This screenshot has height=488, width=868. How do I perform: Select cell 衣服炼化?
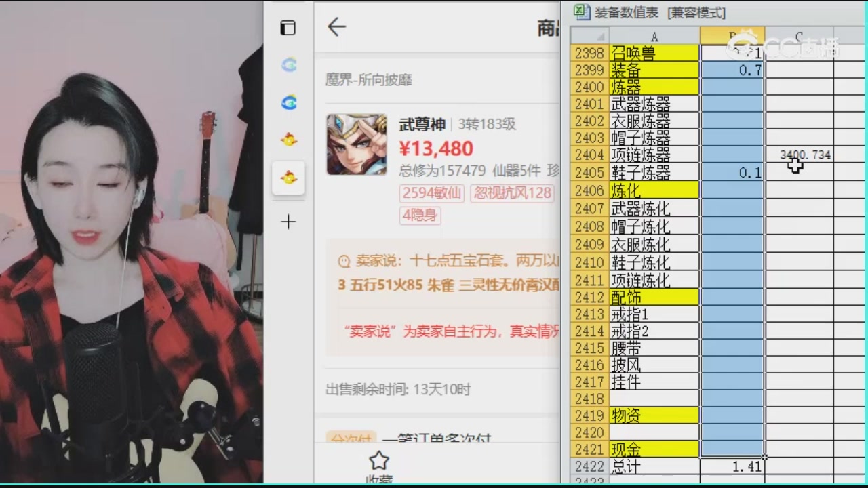click(654, 244)
